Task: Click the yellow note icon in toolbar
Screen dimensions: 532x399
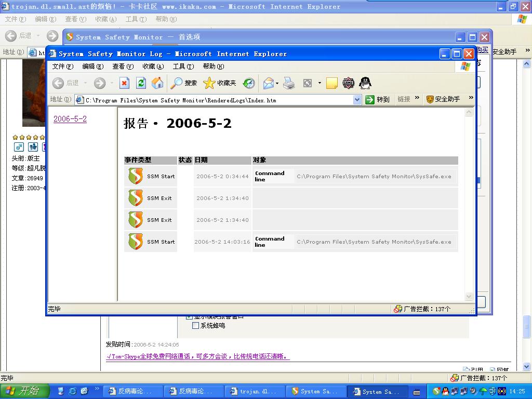Action: pos(331,83)
